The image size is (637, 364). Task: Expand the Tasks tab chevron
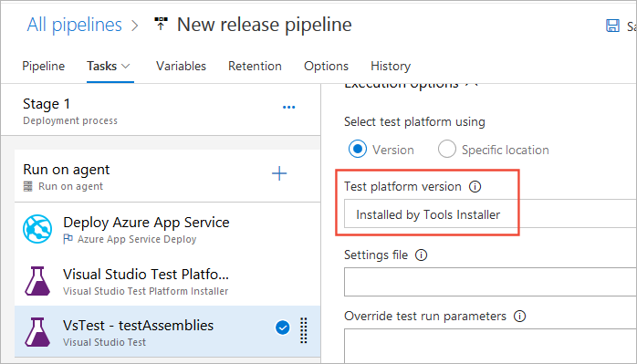(126, 66)
